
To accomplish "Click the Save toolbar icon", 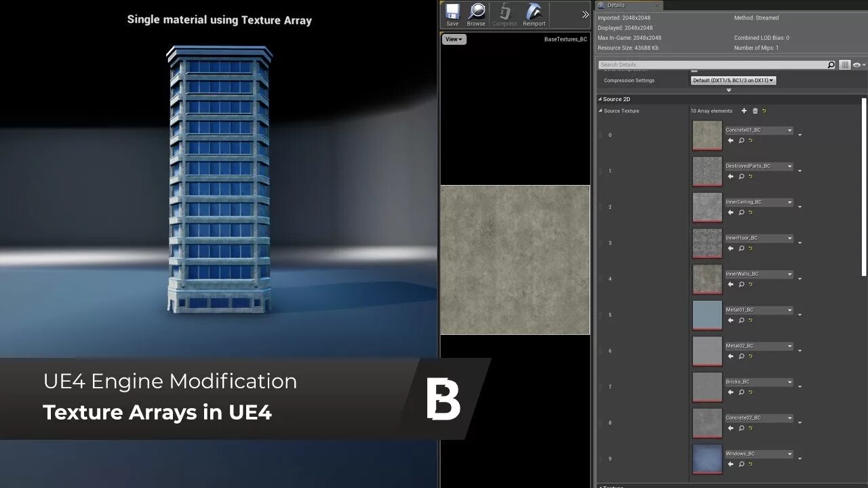I will point(452,15).
